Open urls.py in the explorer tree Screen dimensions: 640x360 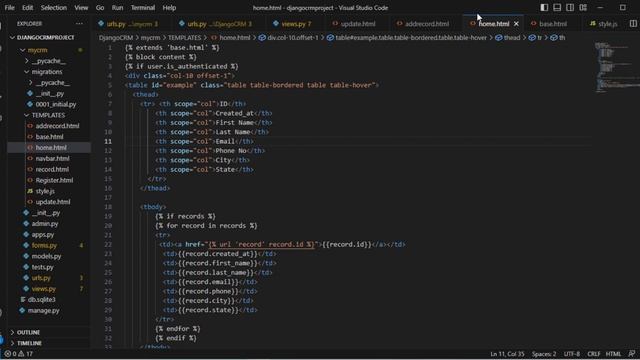click(41, 278)
